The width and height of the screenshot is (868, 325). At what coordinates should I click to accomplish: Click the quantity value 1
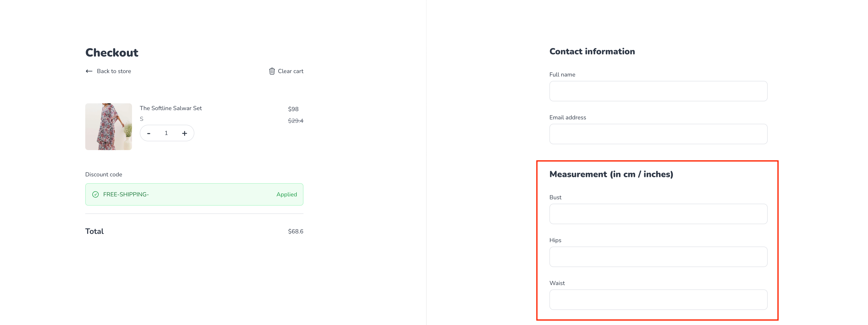(x=166, y=133)
